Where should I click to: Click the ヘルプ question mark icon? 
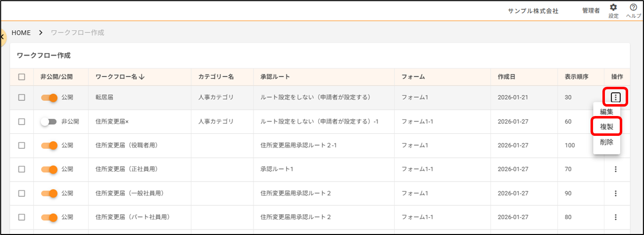(x=633, y=7)
